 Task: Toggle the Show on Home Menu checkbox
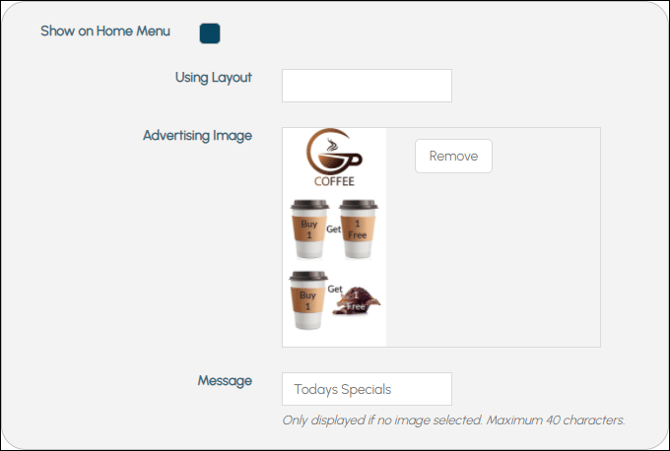pyautogui.click(x=210, y=33)
